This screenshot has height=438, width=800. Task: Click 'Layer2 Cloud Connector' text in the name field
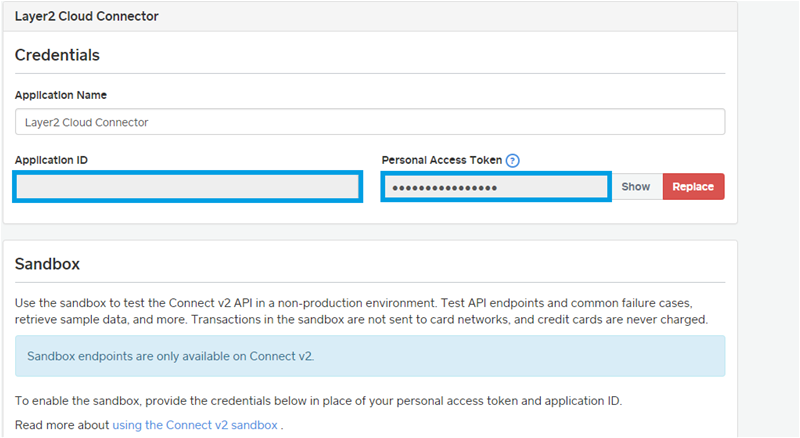click(x=87, y=122)
